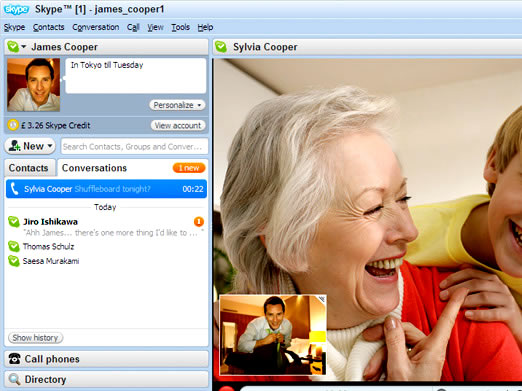Open the status dropdown arrow beside James Cooper
This screenshot has width=522, height=391.
click(23, 46)
